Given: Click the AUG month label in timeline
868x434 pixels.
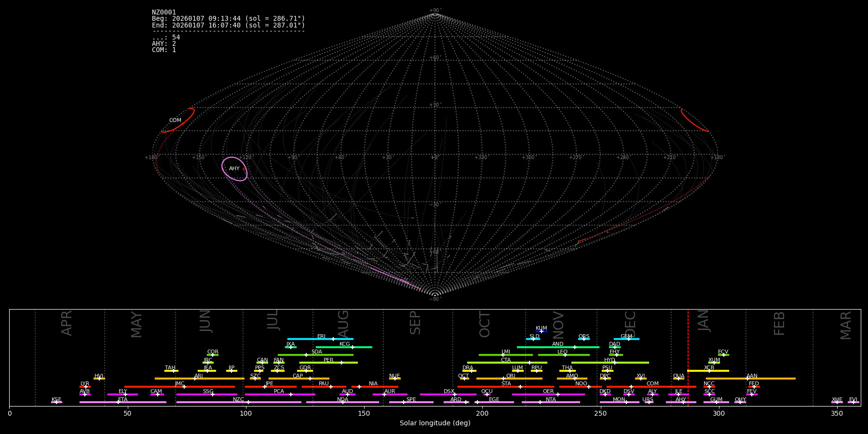Looking at the screenshot, I should pyautogui.click(x=343, y=323).
